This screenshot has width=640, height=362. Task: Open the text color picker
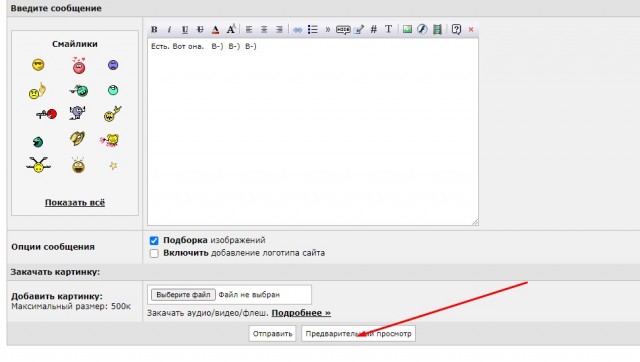tap(216, 29)
